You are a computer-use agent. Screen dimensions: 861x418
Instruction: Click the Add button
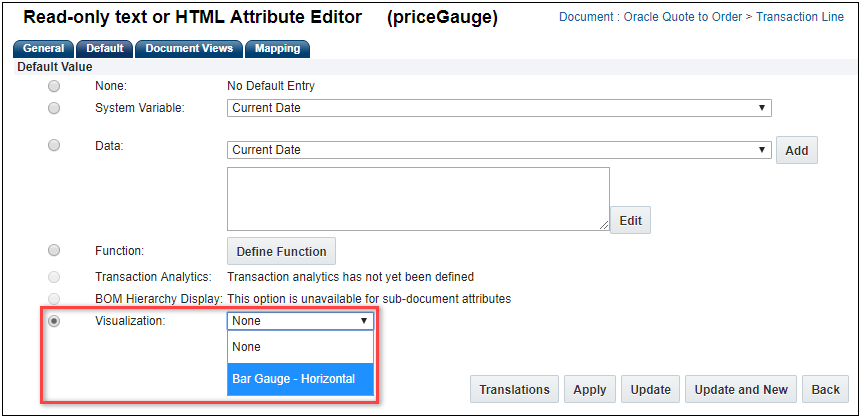[x=796, y=150]
